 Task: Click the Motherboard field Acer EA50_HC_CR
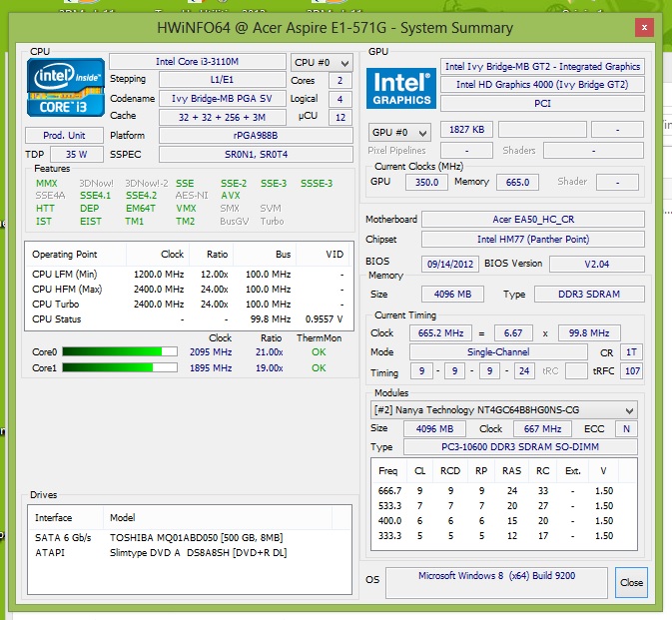533,220
